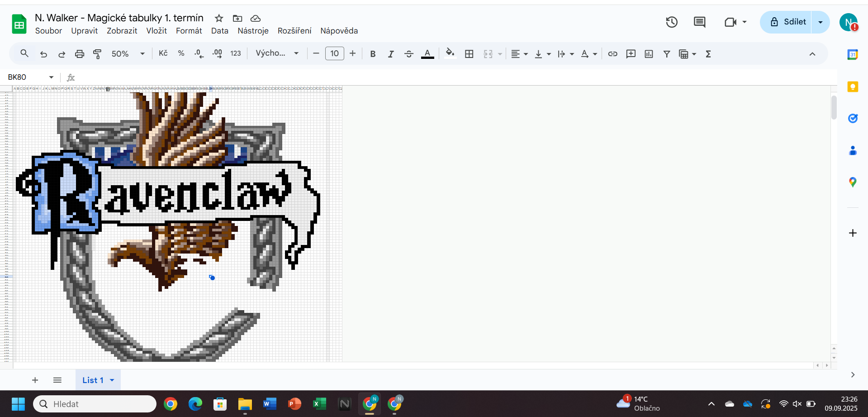Viewport: 868px width, 417px height.
Task: Toggle strikethrough formatting
Action: tap(409, 54)
